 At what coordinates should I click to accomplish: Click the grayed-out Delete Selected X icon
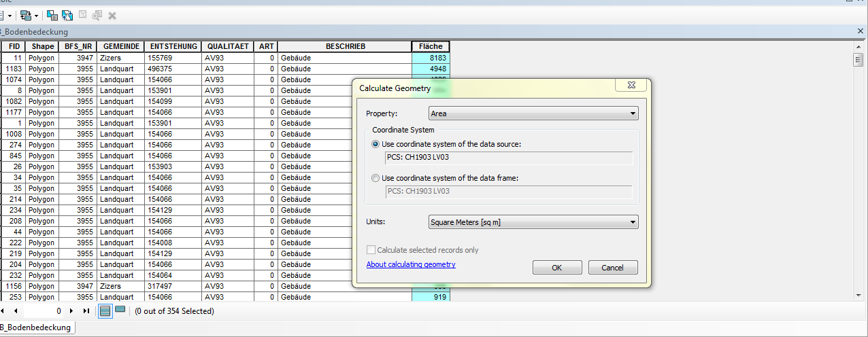[x=112, y=15]
